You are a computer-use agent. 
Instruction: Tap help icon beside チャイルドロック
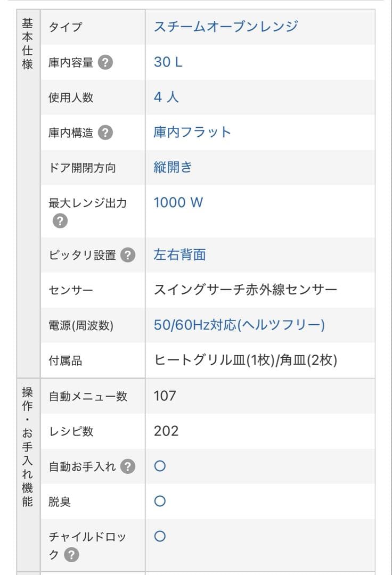tap(71, 555)
